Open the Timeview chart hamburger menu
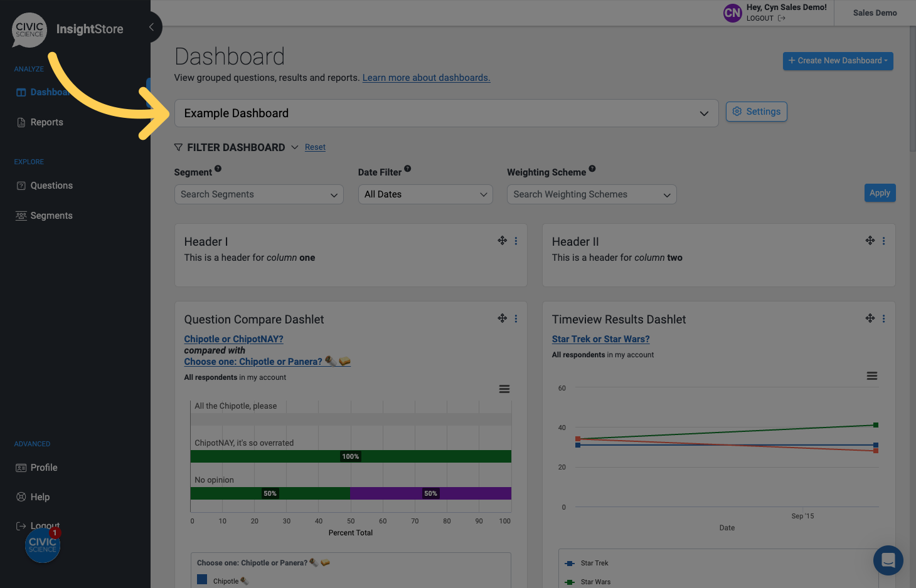 (872, 376)
